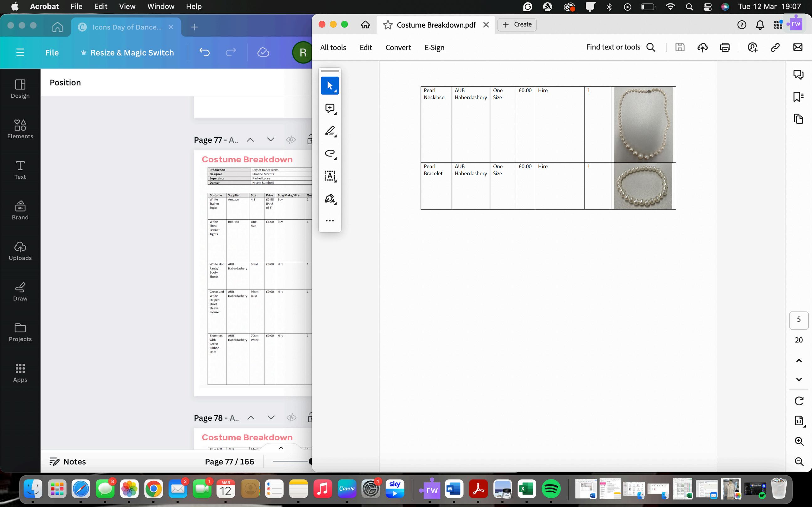The height and width of the screenshot is (507, 812).
Task: Select the highlighter pen tool in Acrobat
Action: (330, 131)
